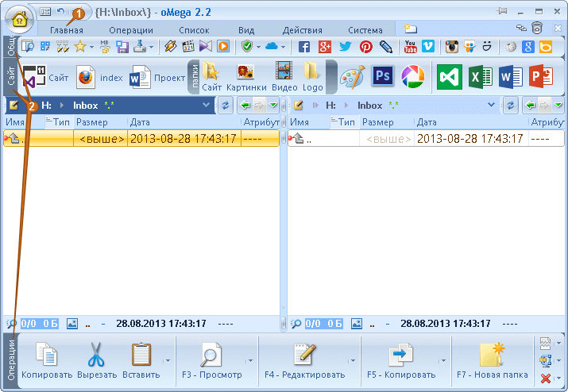Toggle the Общие vertical side tab
The image size is (568, 392).
pyautogui.click(x=10, y=46)
